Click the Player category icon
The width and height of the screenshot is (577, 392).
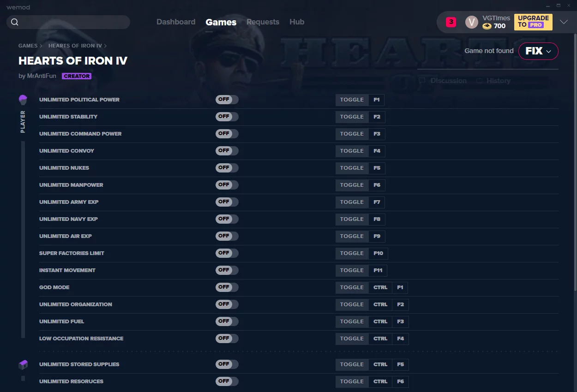pos(23,99)
